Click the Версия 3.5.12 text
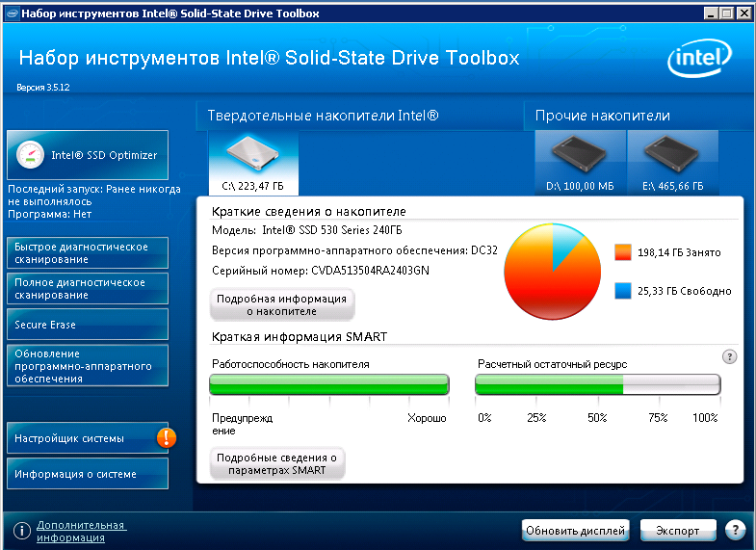Screen dimensions: 756x550 coord(43,88)
